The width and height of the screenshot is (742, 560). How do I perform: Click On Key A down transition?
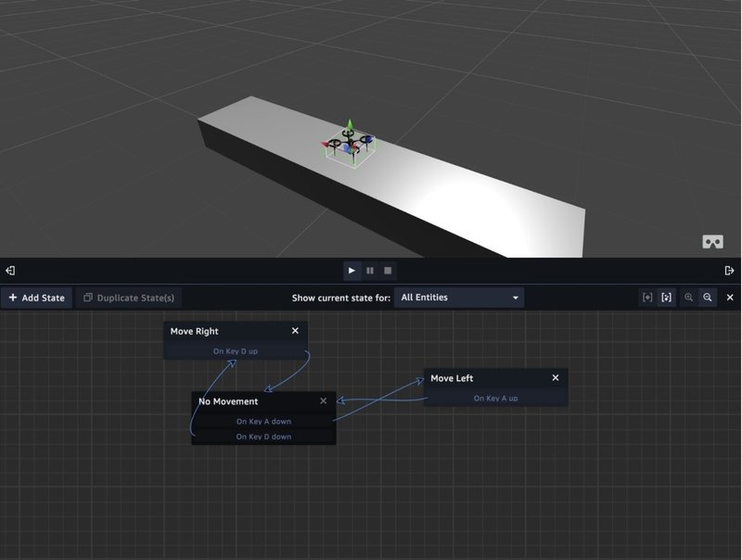coord(263,422)
